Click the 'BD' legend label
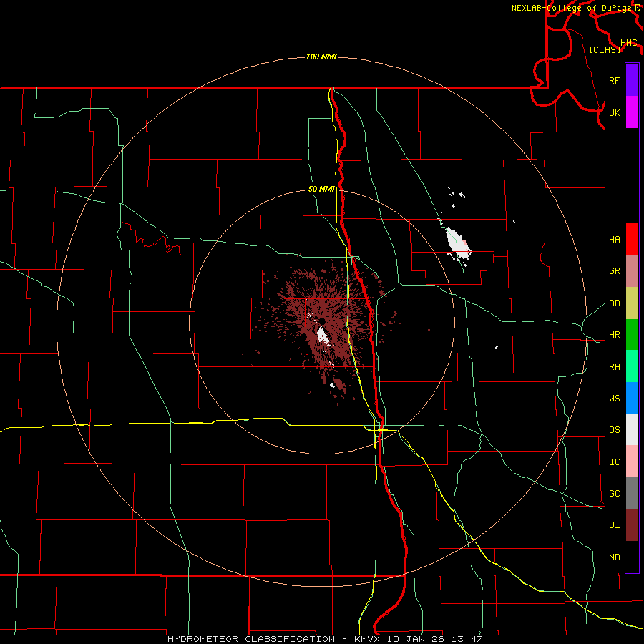This screenshot has height=644, width=644. coord(614,303)
